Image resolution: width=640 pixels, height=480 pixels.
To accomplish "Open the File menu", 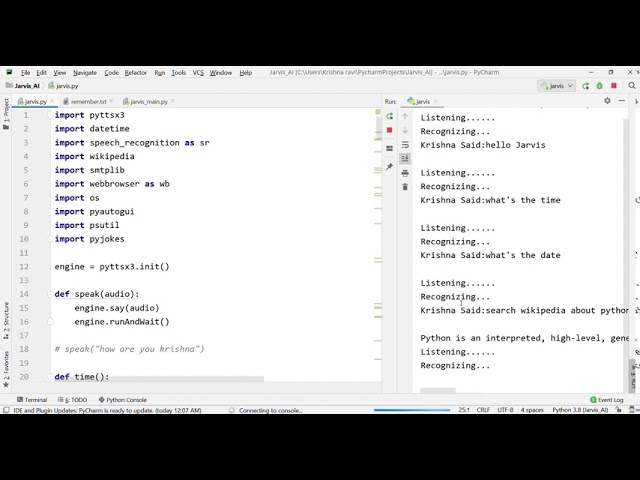I will 25,73.
